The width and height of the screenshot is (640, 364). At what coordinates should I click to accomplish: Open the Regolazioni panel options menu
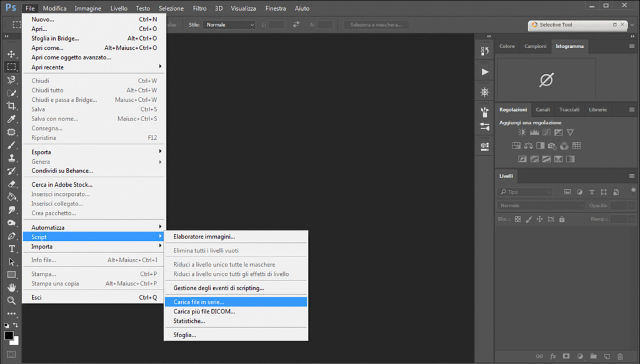pyautogui.click(x=632, y=110)
